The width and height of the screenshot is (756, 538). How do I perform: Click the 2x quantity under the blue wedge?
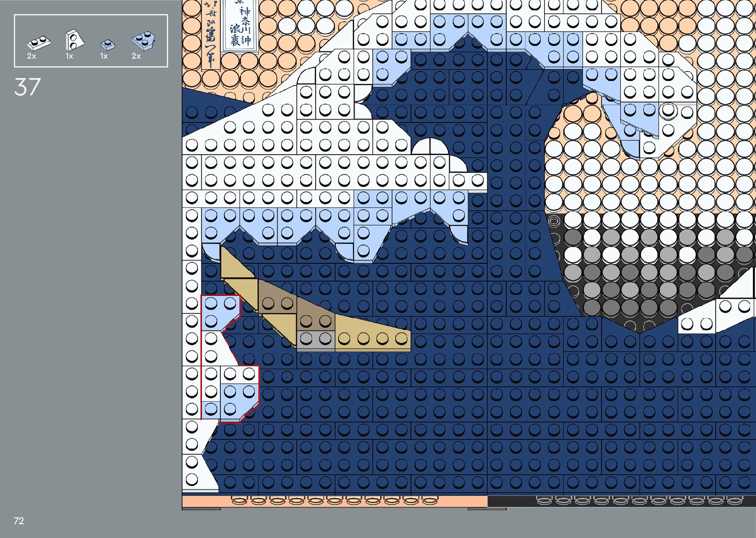coord(136,56)
